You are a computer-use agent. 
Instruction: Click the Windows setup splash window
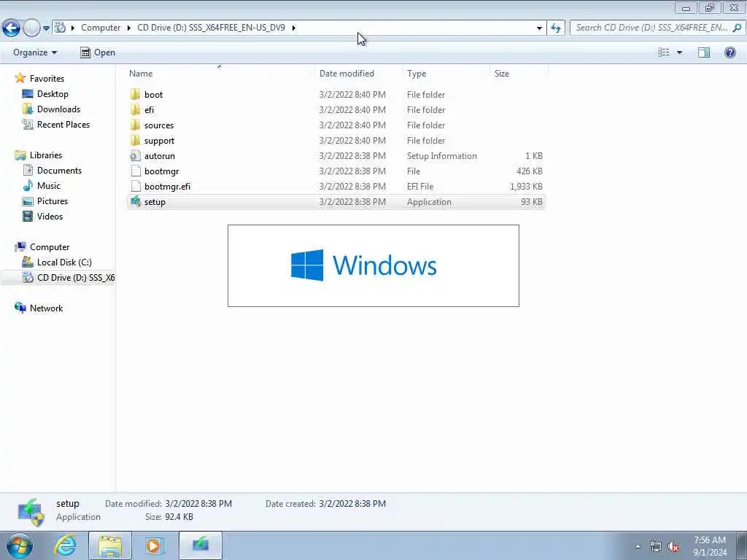(x=373, y=265)
